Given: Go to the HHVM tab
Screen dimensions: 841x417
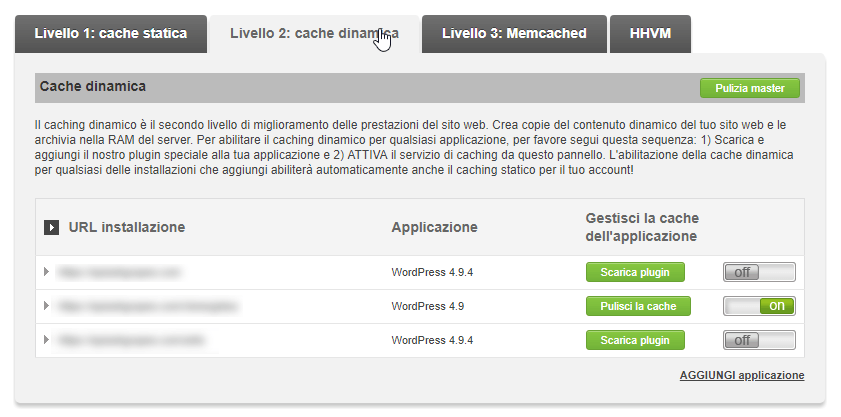Looking at the screenshot, I should (x=650, y=33).
